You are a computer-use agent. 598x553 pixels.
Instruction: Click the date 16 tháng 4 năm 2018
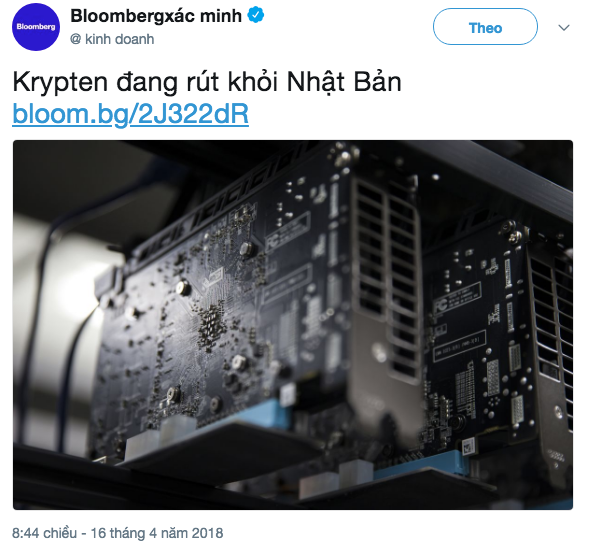[156, 533]
